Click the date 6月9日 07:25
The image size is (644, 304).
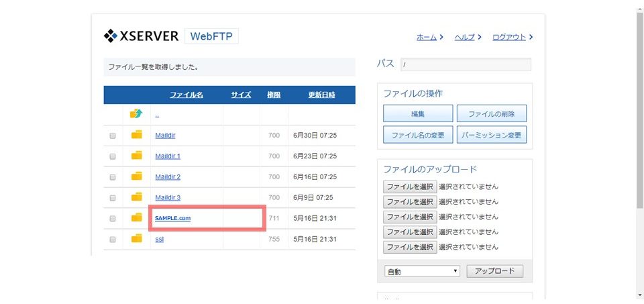pos(313,197)
